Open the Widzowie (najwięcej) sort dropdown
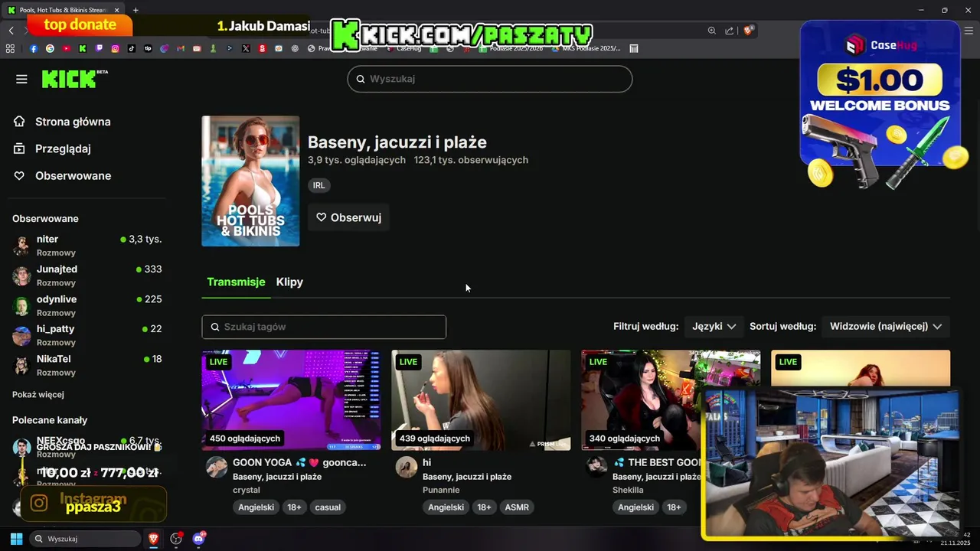This screenshot has height=551, width=980. pos(885,326)
